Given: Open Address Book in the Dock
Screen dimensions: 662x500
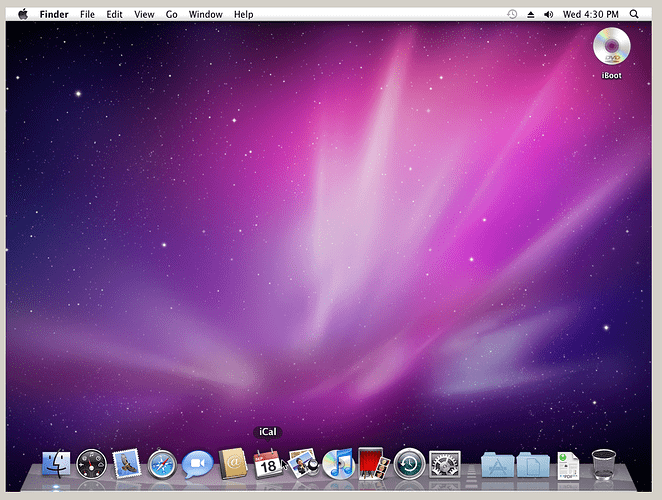Looking at the screenshot, I should click(x=233, y=463).
